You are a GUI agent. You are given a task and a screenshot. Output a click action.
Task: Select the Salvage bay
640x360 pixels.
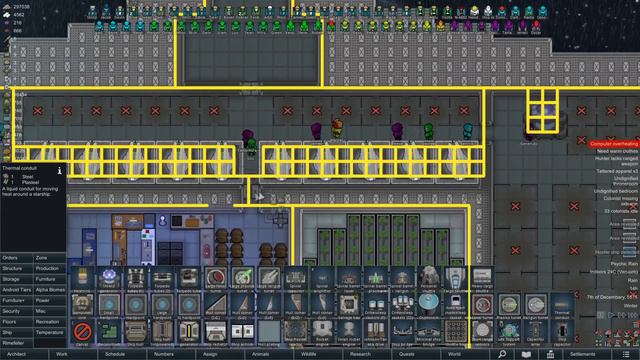click(x=349, y=306)
